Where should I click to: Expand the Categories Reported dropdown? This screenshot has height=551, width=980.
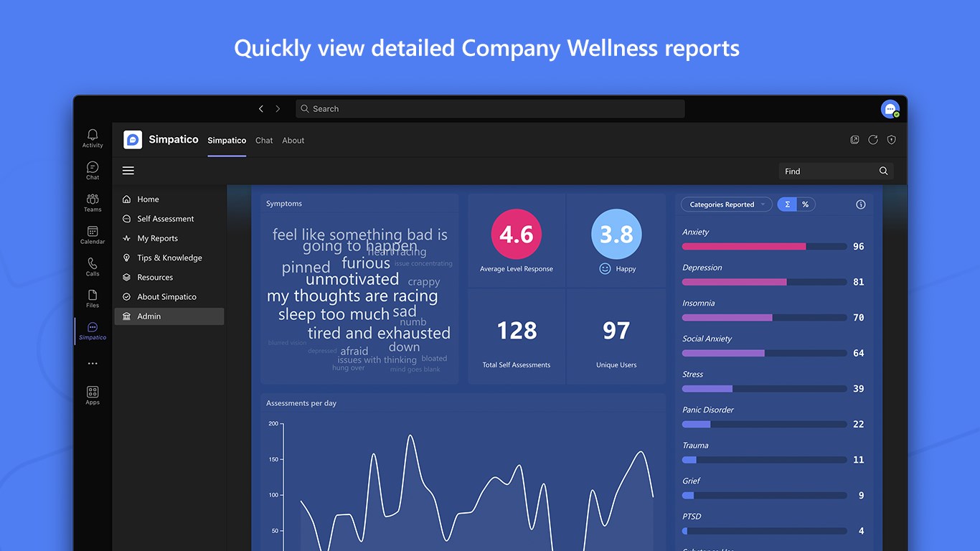click(x=727, y=204)
